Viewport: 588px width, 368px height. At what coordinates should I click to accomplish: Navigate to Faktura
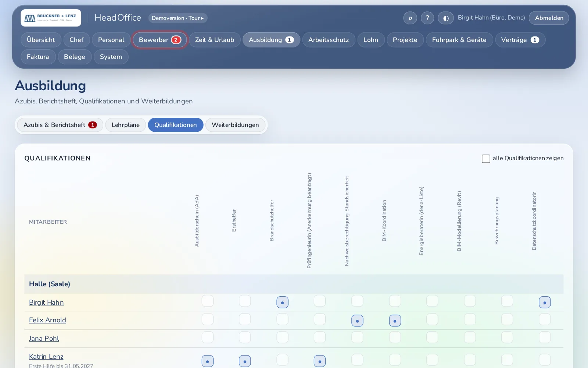click(x=38, y=57)
